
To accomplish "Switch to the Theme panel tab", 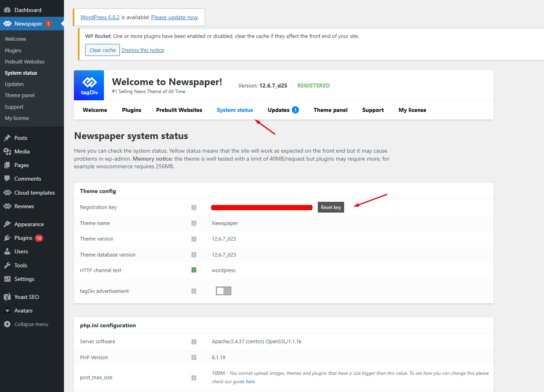I will (x=331, y=110).
